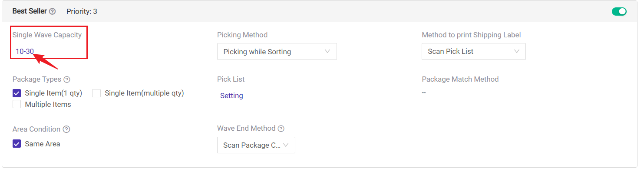The image size is (644, 172).
Task: Uncheck Single Item(1 qty) checkbox
Action: coord(17,93)
